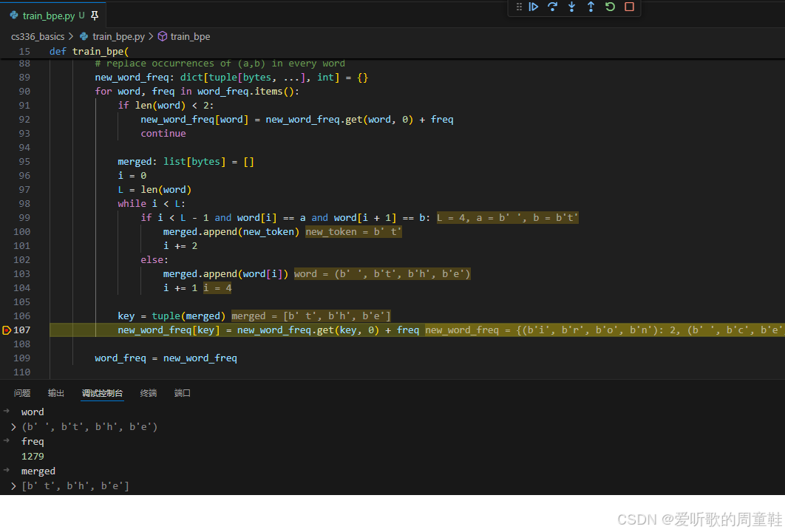Image resolution: width=785 pixels, height=532 pixels.
Task: Click the debug Step Over icon
Action: coord(553,7)
